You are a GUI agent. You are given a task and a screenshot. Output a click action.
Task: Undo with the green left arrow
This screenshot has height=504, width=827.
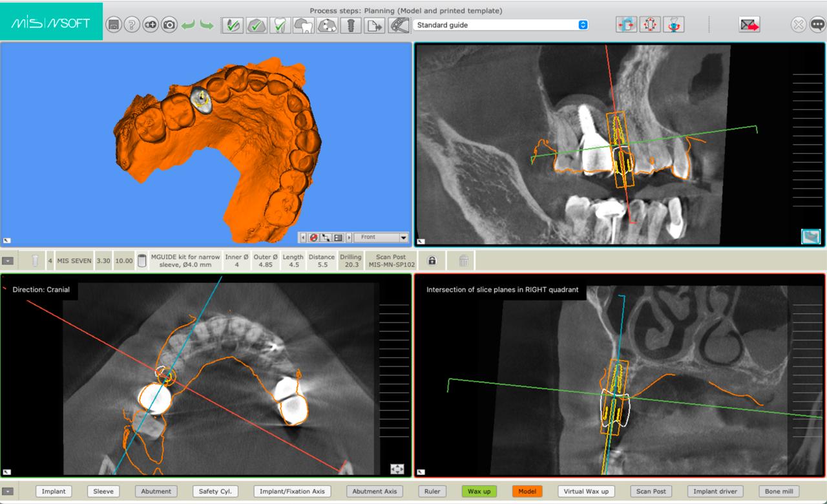188,25
